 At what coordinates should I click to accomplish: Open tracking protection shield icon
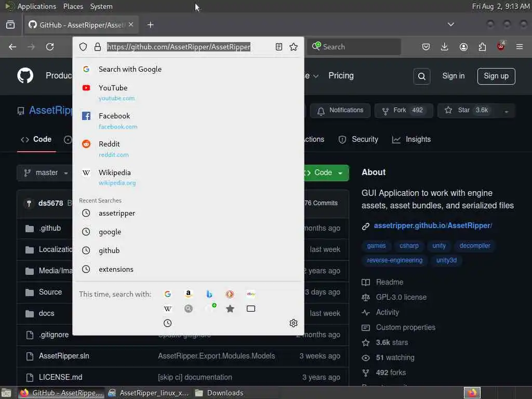coord(83,47)
